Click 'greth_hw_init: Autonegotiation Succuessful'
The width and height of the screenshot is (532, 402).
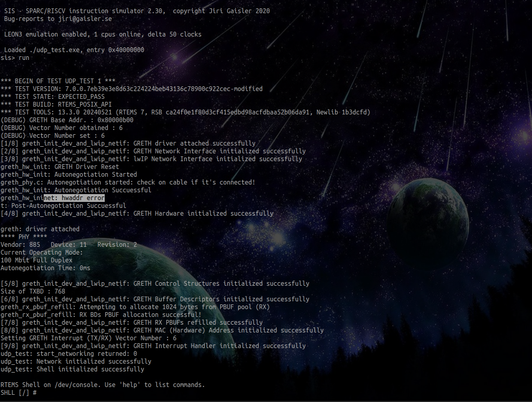pos(76,191)
